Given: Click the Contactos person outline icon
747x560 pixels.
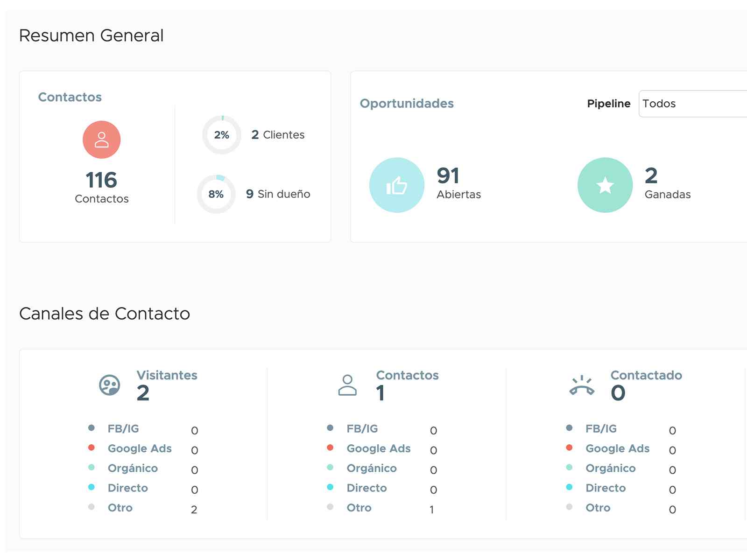Looking at the screenshot, I should coord(348,385).
